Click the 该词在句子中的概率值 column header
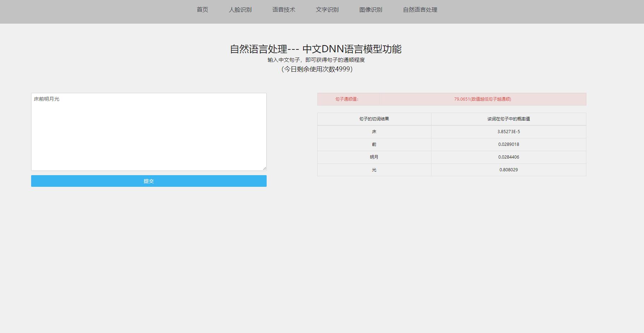 point(508,119)
